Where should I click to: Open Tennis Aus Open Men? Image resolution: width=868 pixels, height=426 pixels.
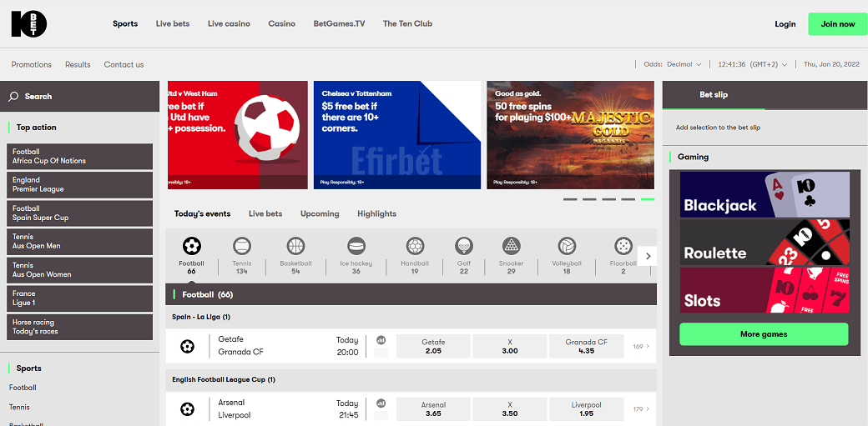coord(80,242)
